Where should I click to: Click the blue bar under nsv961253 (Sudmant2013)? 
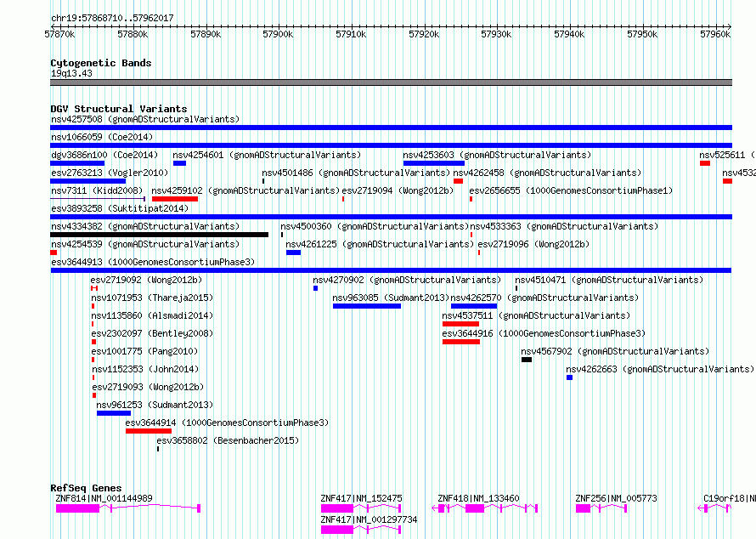pyautogui.click(x=114, y=413)
